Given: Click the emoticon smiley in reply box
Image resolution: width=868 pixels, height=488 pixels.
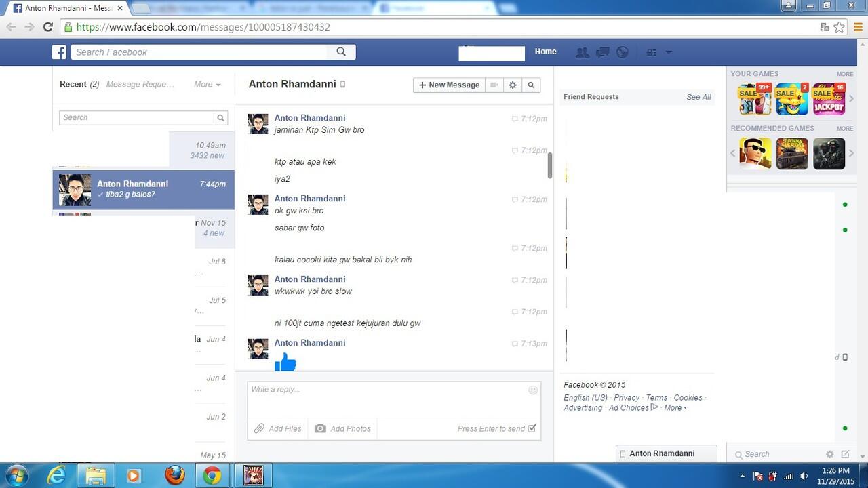Looking at the screenshot, I should [533, 390].
